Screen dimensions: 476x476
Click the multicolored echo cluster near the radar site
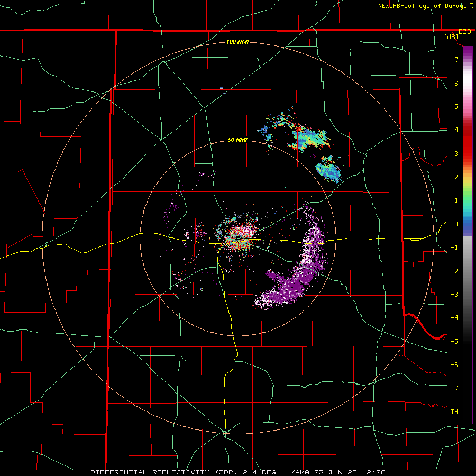coord(239,235)
